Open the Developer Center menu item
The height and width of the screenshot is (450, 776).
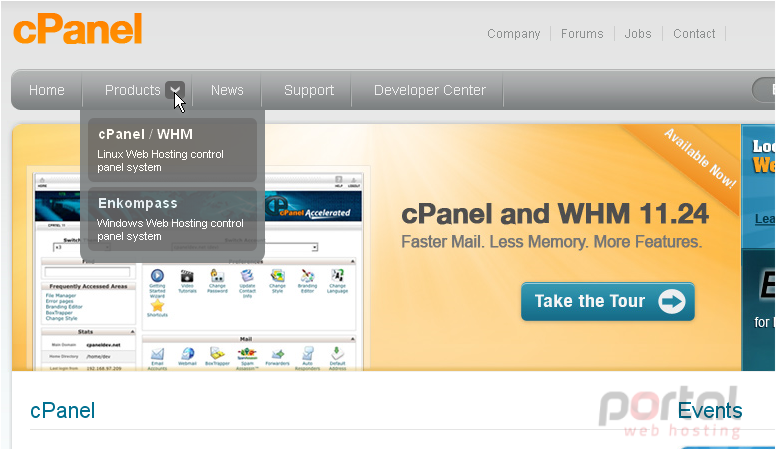point(430,90)
